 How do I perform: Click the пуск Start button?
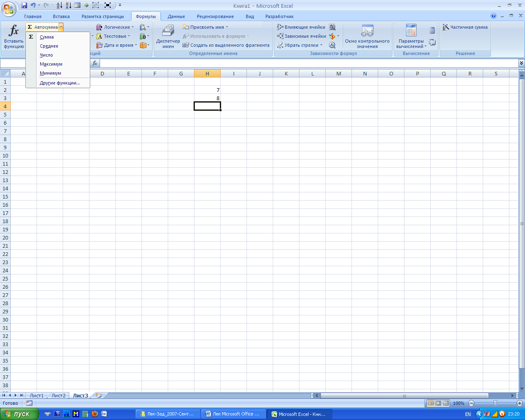coord(19,414)
